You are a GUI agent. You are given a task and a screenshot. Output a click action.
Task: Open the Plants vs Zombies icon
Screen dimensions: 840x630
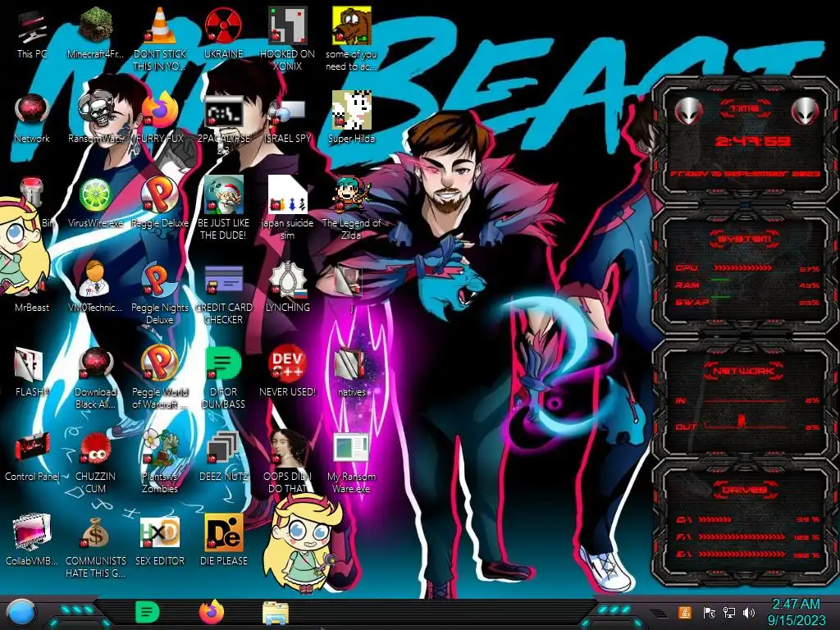(160, 448)
